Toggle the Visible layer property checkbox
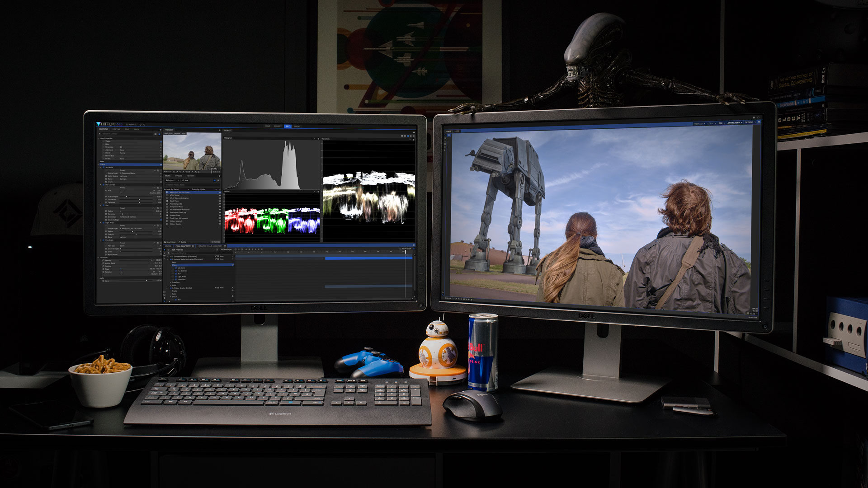The image size is (868, 488). tap(161, 141)
